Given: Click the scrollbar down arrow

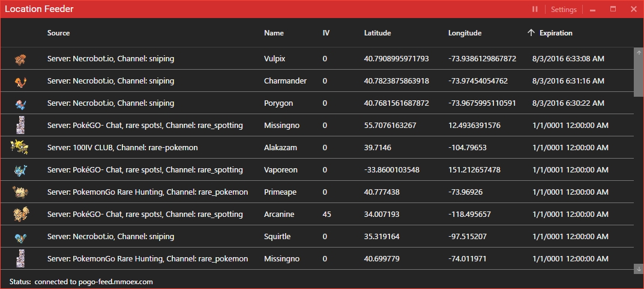Looking at the screenshot, I should (x=639, y=269).
